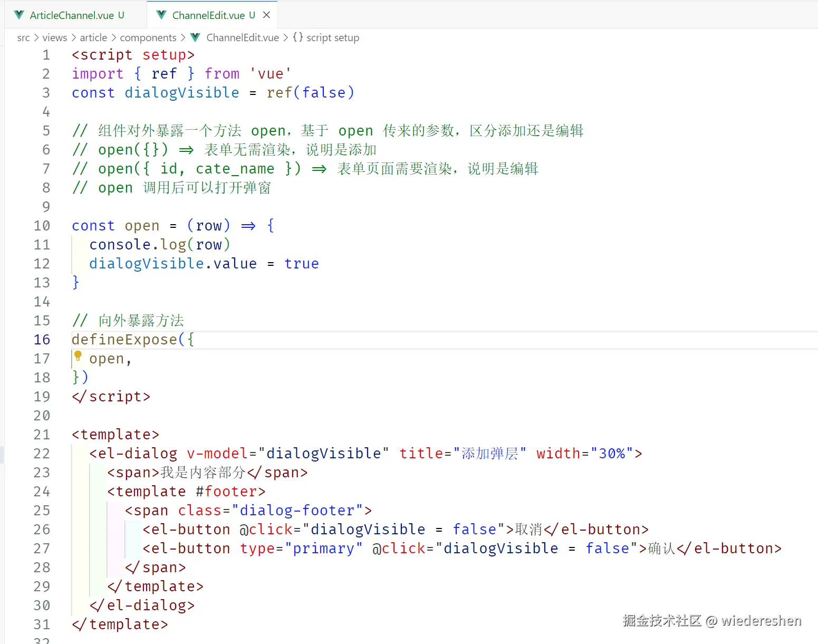This screenshot has width=818, height=644.
Task: Click the U untracked badge on ChannelEdit.vue tab
Action: click(x=252, y=15)
